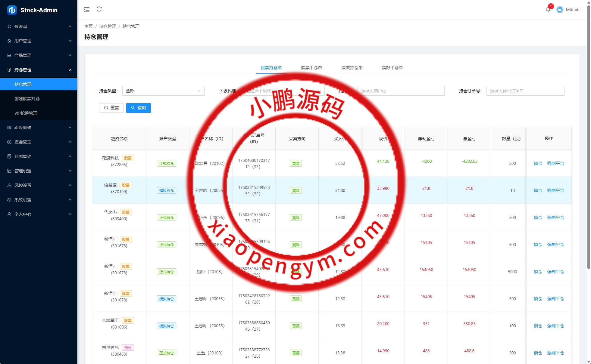Expand the 用户管理 sidebar menu
Screen dimensions: 591x364
(39, 41)
